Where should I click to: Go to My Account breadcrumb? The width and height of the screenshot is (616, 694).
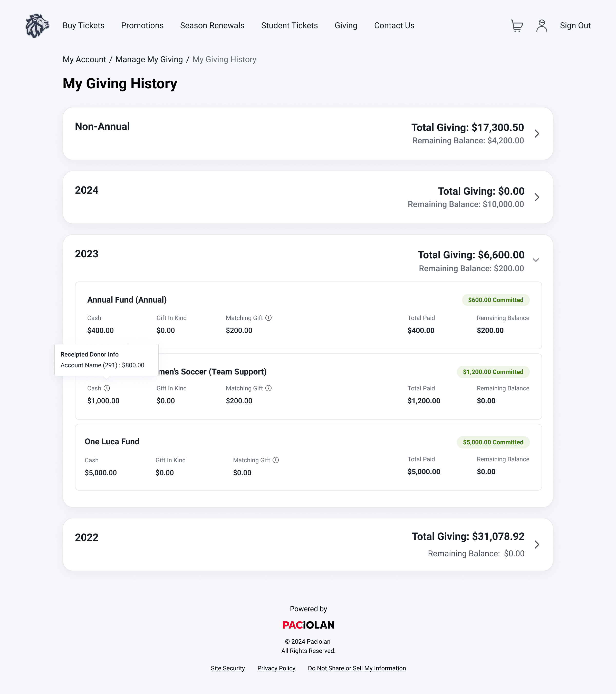[84, 59]
